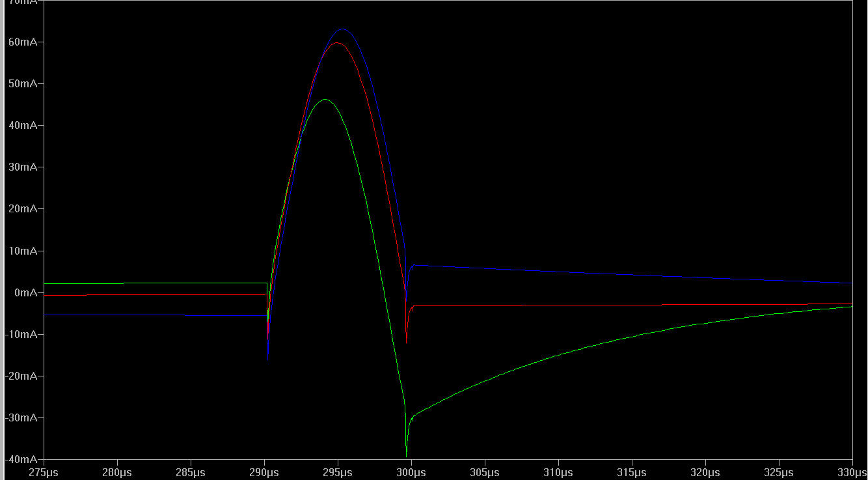Click the 285µs horizontal axis label
868x480 pixels.
[x=191, y=472]
